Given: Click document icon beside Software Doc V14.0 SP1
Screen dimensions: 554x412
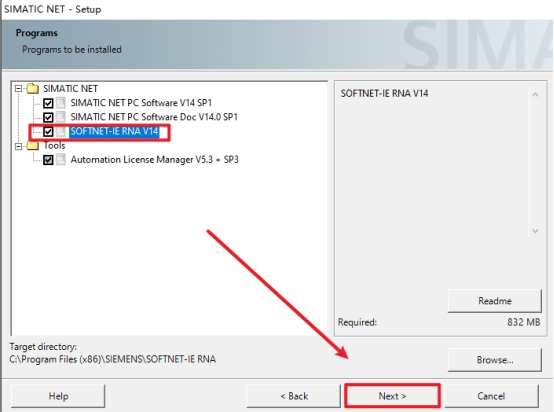Looking at the screenshot, I should 61,117.
